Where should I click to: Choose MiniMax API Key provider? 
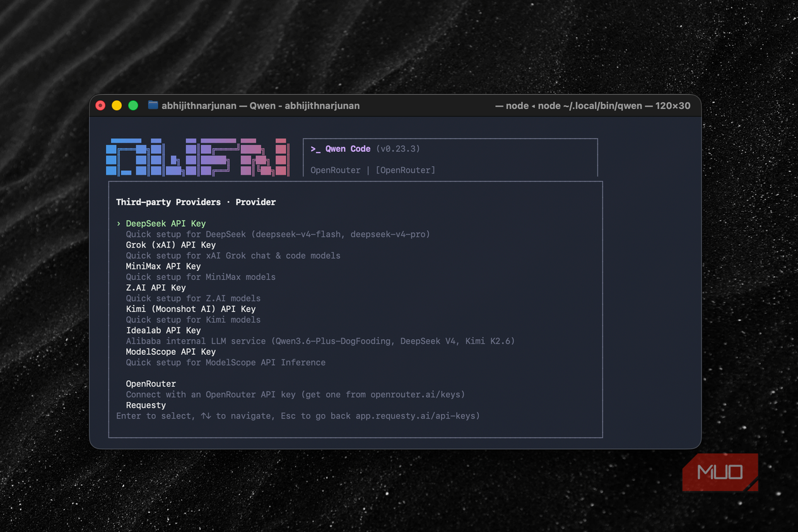tap(163, 266)
